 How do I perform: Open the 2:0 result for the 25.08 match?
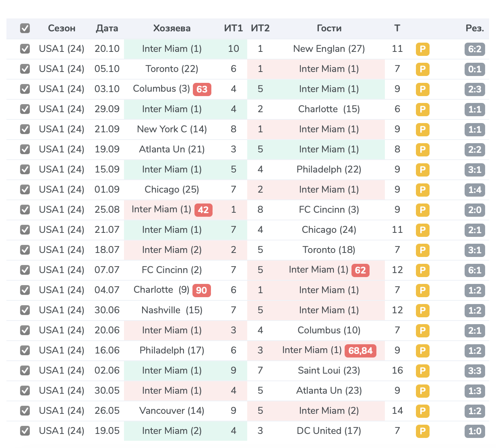(x=475, y=210)
